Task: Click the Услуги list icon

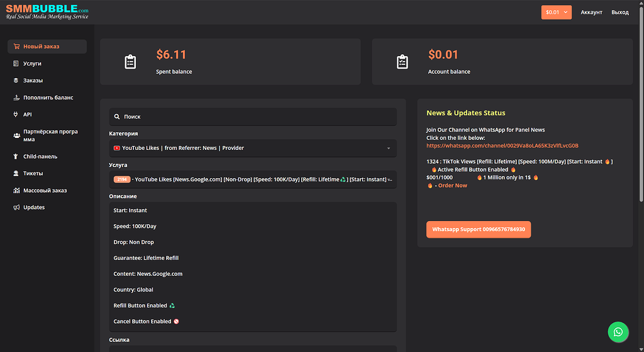Action: tap(16, 64)
